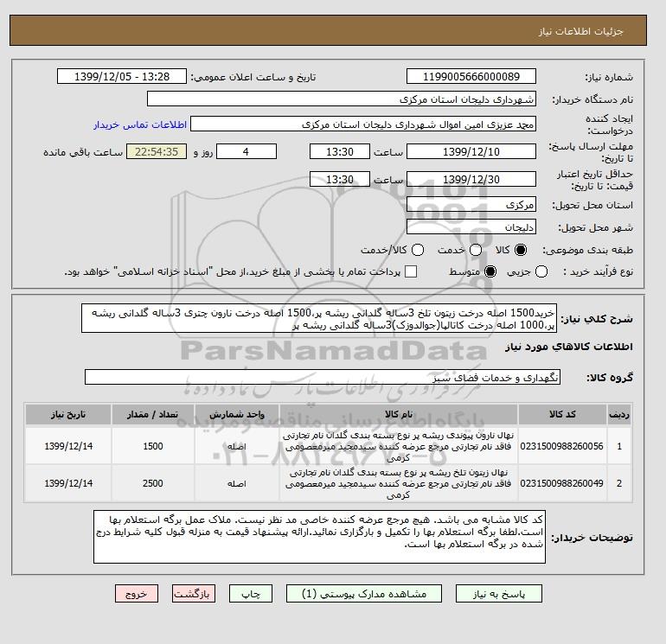This screenshot has height=644, width=666.
Task: Click the page header جزئیات اطلاعات نیاز
Action: [580, 31]
